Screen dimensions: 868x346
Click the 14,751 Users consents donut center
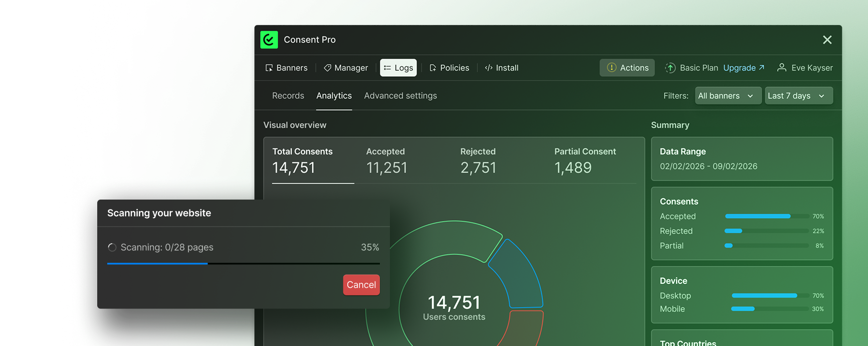[454, 307]
